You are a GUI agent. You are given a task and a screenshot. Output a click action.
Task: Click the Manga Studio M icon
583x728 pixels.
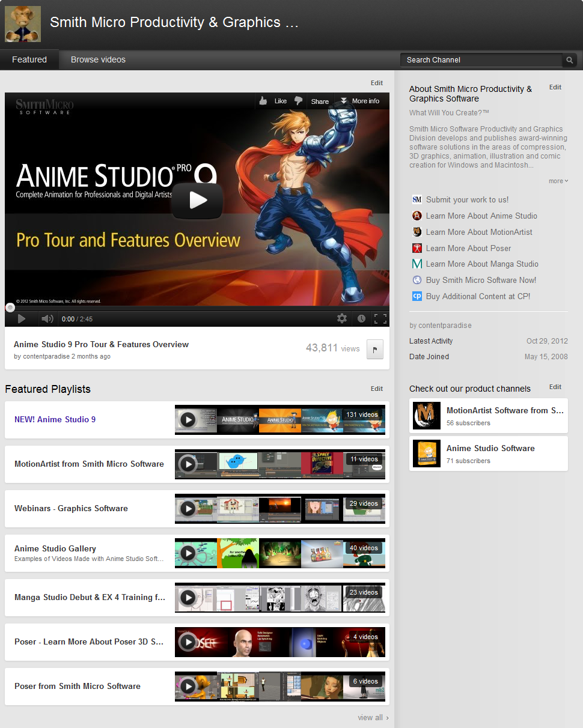click(417, 264)
